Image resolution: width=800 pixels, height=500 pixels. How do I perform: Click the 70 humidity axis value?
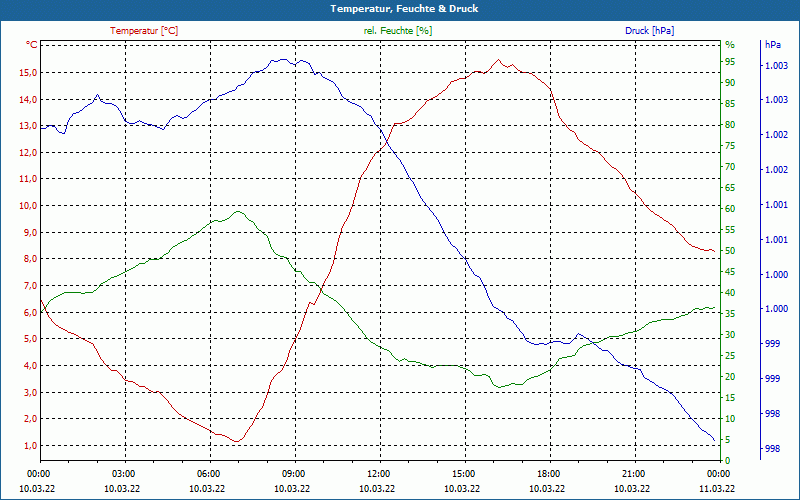[730, 167]
